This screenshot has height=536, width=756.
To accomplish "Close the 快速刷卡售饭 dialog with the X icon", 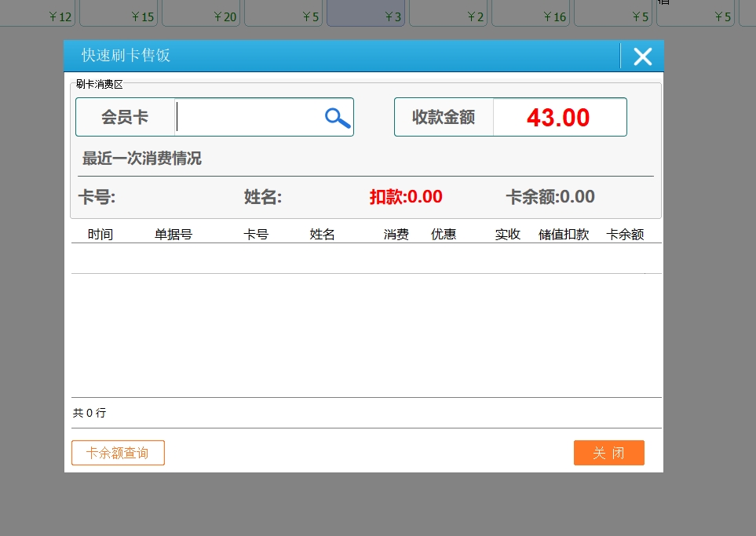I will (x=642, y=57).
